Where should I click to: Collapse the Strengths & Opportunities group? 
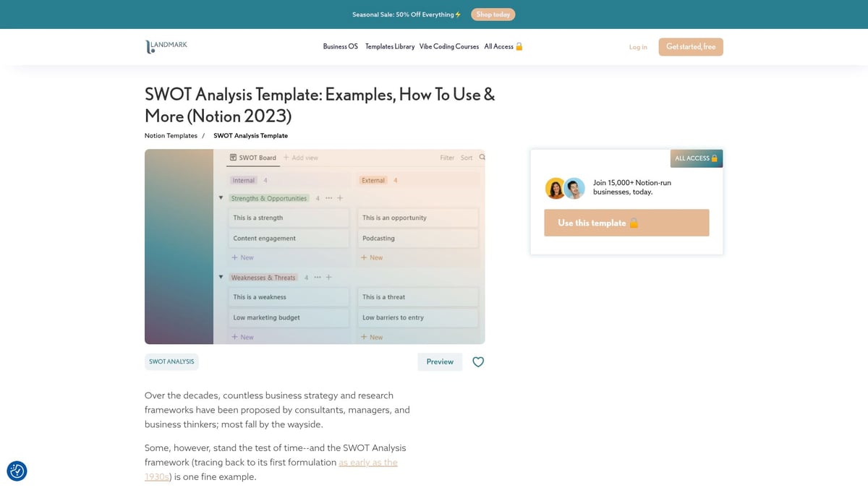click(221, 197)
